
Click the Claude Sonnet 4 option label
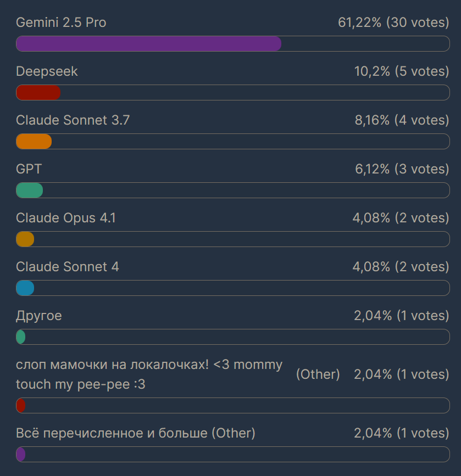pos(68,267)
